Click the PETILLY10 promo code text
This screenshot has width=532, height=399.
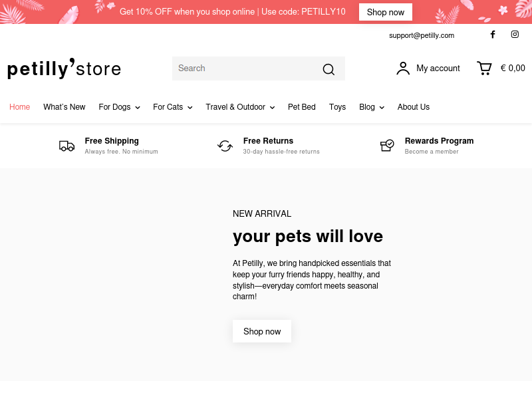323,12
